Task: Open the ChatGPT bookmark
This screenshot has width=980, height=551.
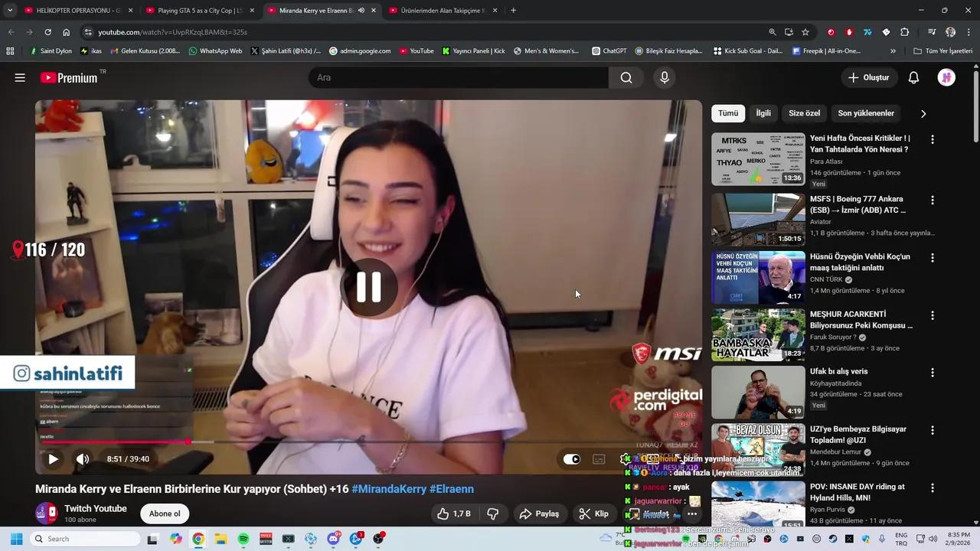Action: (x=609, y=51)
